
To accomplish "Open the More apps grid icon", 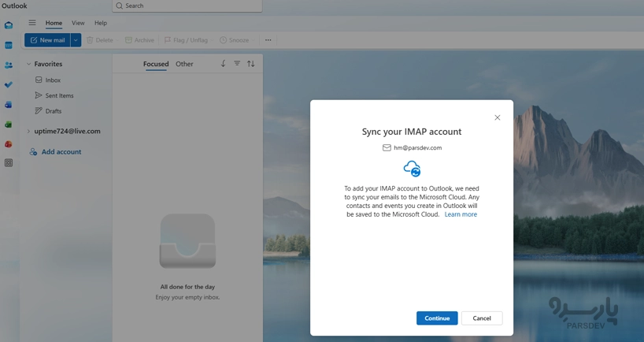I will click(9, 163).
